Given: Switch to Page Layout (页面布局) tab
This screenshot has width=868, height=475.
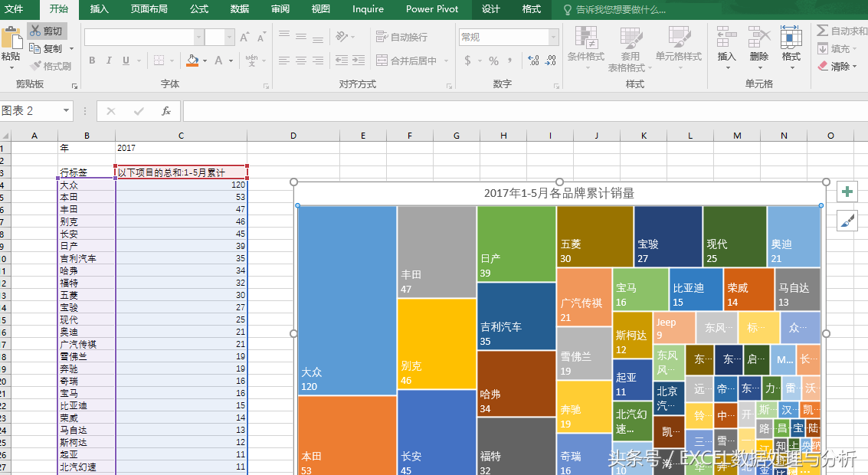Looking at the screenshot, I should pyautogui.click(x=149, y=9).
